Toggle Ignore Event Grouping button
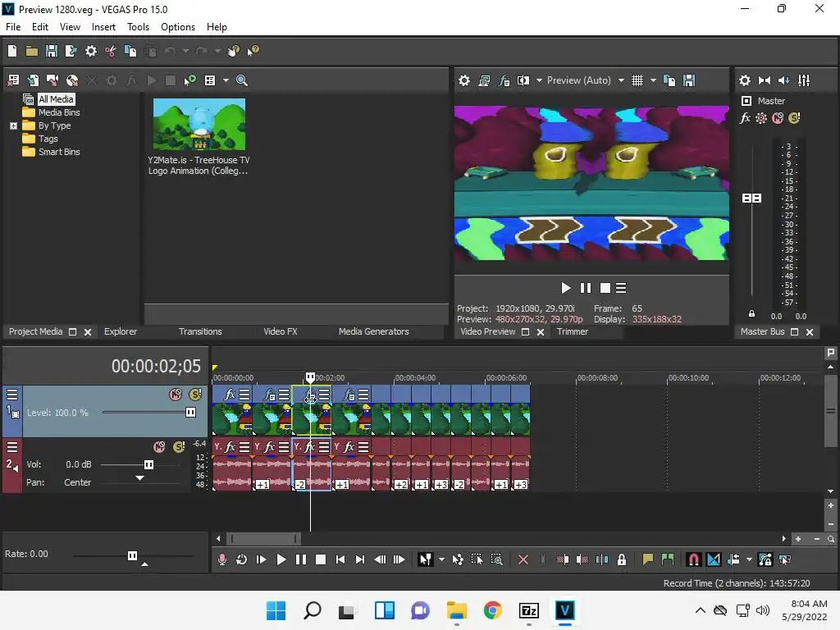The image size is (840, 630). (x=785, y=559)
